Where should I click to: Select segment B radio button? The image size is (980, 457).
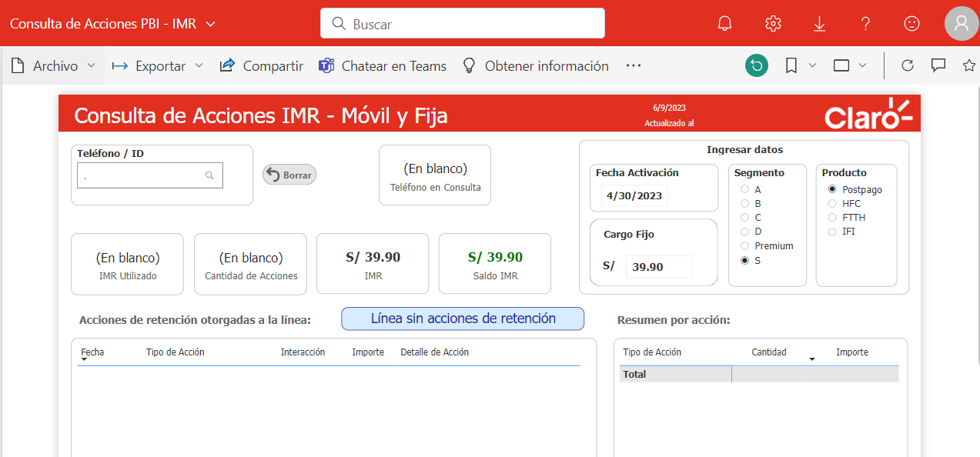(x=744, y=204)
